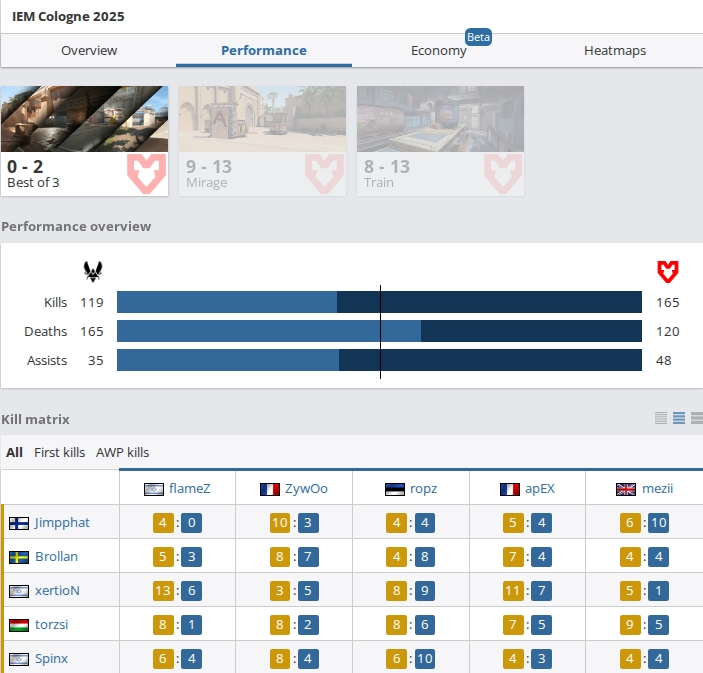The image size is (703, 673).
Task: Click French flag next to apEX
Action: point(510,489)
